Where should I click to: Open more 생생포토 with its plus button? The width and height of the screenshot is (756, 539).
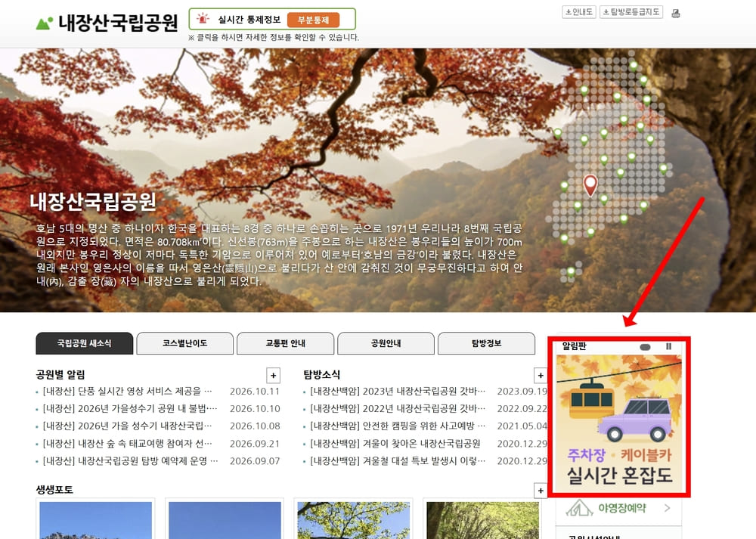pyautogui.click(x=541, y=491)
